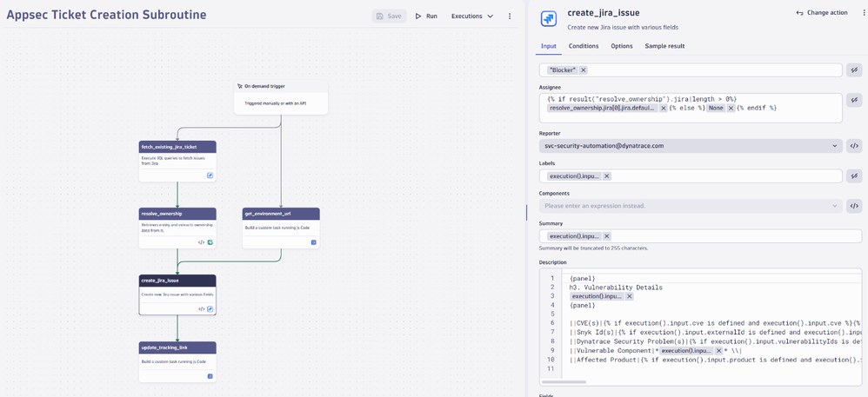The width and height of the screenshot is (868, 397).
Task: Click the Jira logo beside create_jira_issue title
Action: click(x=549, y=19)
